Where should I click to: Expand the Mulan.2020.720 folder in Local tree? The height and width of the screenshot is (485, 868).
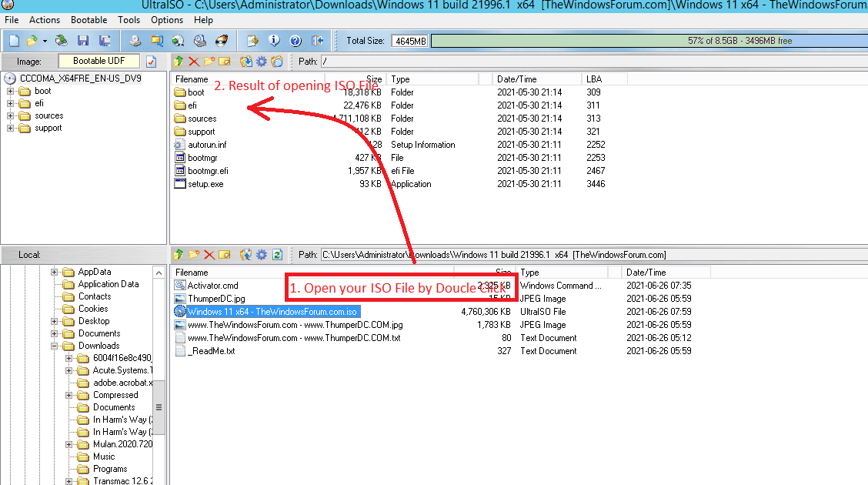(x=69, y=444)
